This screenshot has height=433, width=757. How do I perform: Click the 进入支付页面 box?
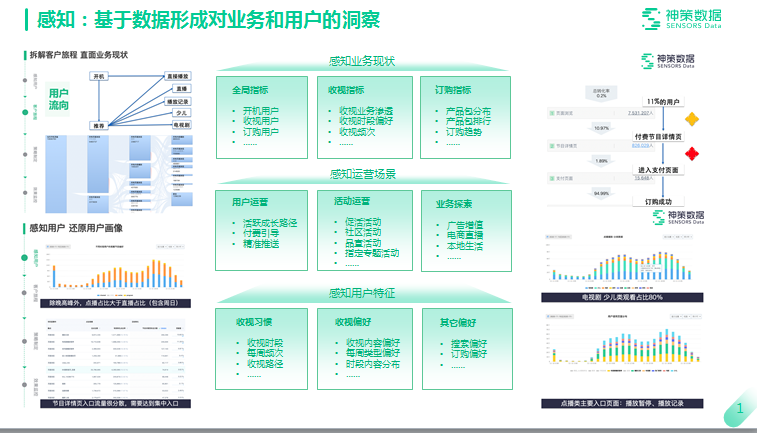(658, 170)
